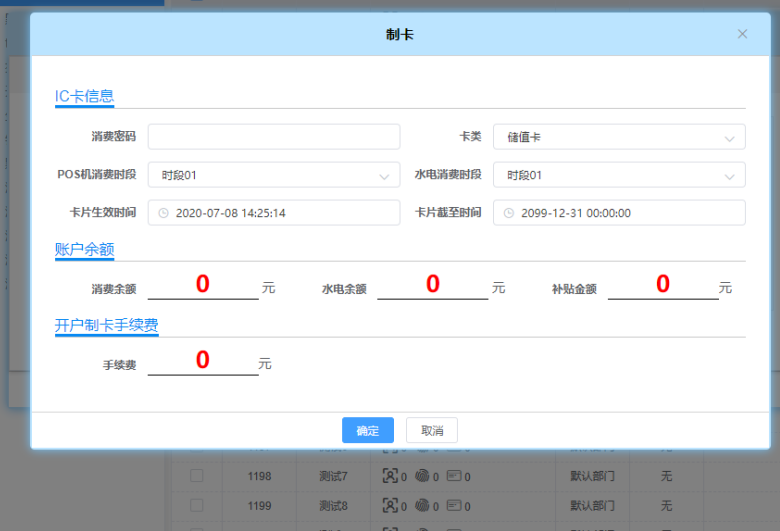Click the card icon in row 1198
This screenshot has height=531, width=780.
tap(454, 477)
